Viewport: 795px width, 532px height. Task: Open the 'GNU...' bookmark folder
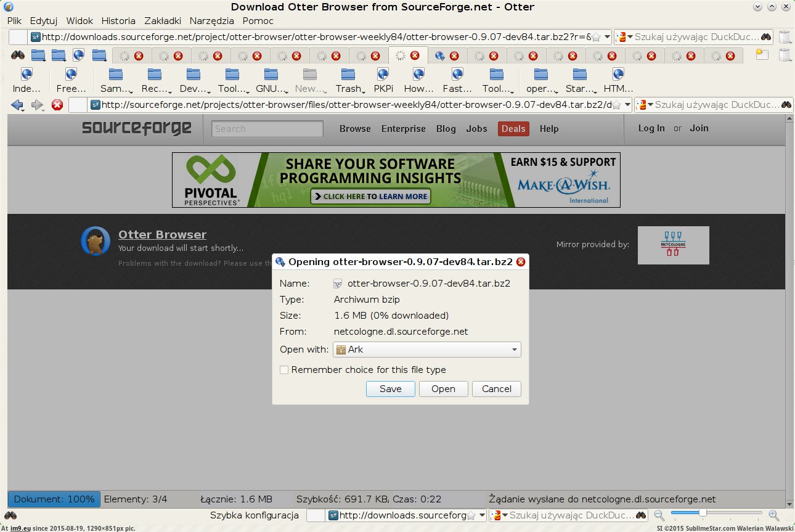click(x=271, y=81)
